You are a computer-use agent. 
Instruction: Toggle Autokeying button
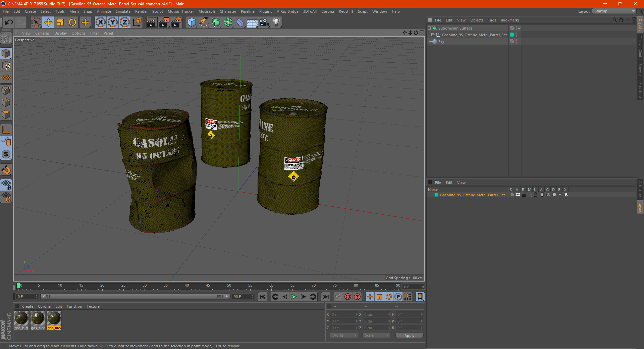(348, 297)
